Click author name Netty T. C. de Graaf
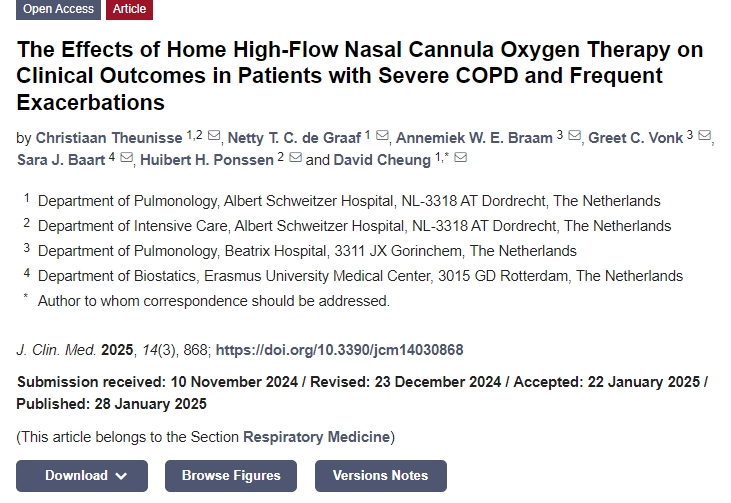The image size is (731, 503). point(294,137)
